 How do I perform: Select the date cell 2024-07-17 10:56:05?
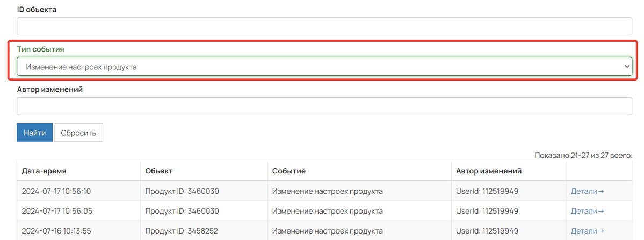pos(79,212)
